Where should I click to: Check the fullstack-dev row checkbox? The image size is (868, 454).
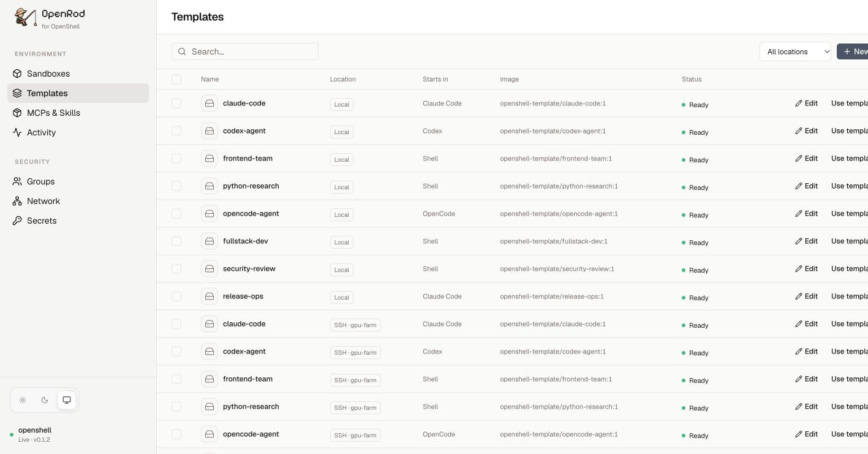click(x=176, y=241)
